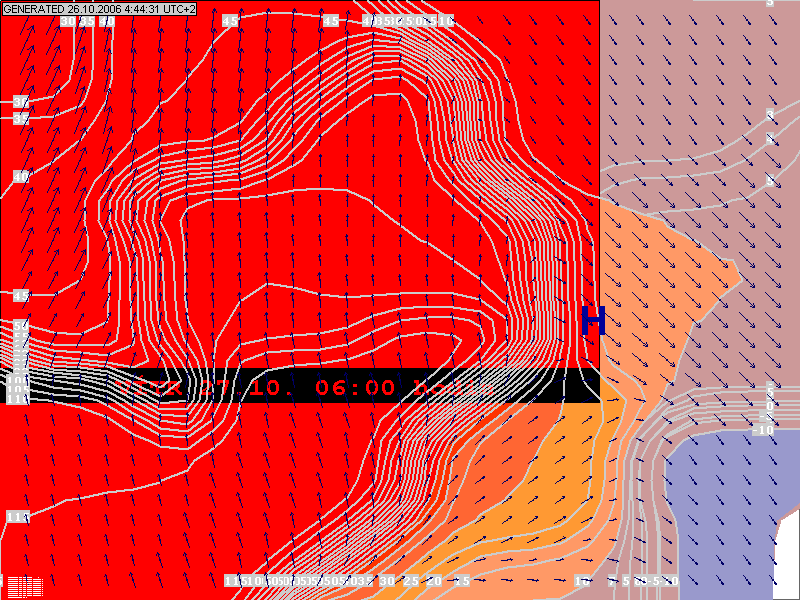Click the 45 label at top center-left
Image resolution: width=800 pixels, height=600 pixels.
click(x=230, y=21)
